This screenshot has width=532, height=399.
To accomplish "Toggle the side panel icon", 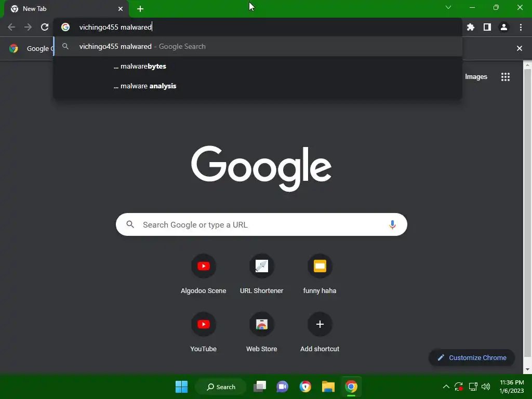I will (x=487, y=27).
